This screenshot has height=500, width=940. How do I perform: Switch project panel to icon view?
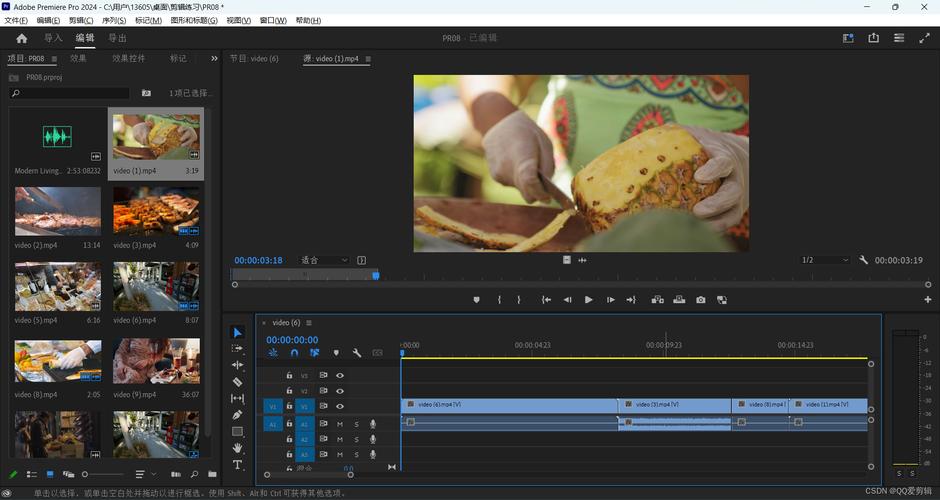[x=50, y=474]
